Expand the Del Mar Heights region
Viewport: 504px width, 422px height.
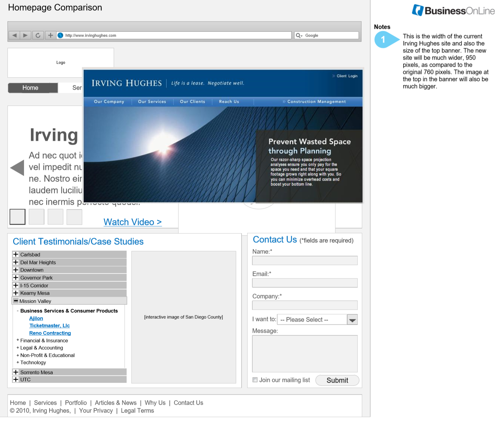pos(69,262)
